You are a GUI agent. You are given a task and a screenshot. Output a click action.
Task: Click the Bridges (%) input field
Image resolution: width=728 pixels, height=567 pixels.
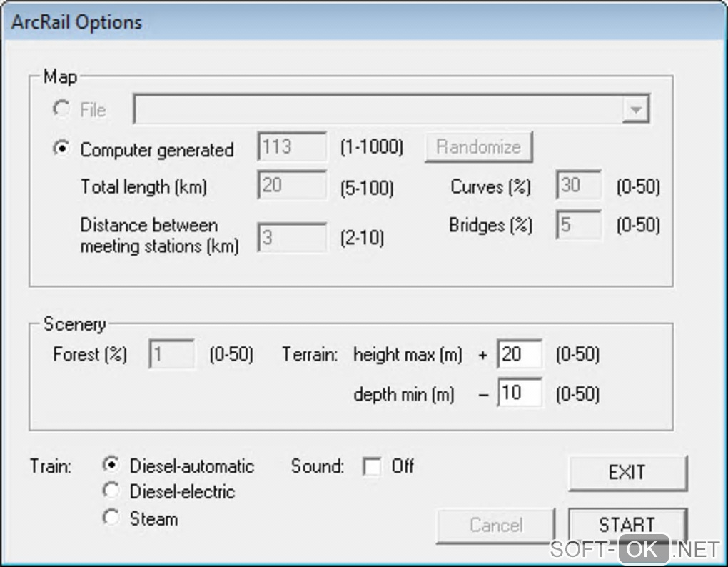point(579,225)
